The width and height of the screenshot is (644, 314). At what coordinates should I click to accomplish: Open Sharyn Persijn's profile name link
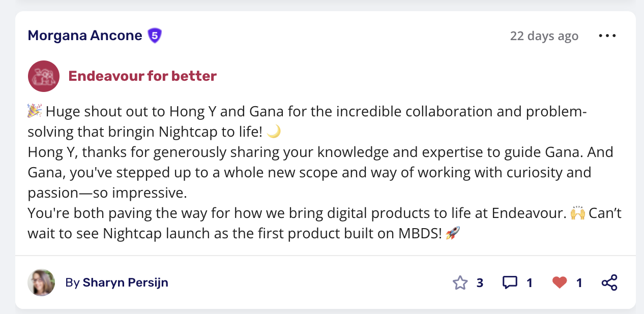125,282
